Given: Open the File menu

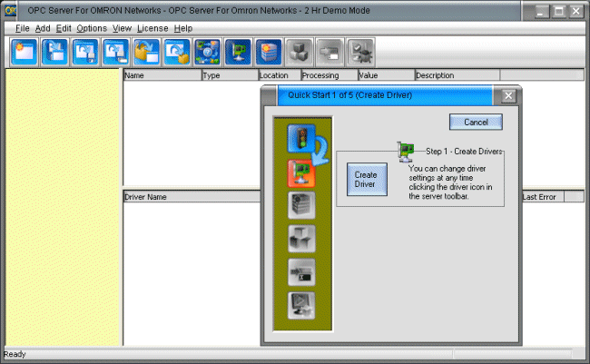Looking at the screenshot, I should tap(22, 28).
